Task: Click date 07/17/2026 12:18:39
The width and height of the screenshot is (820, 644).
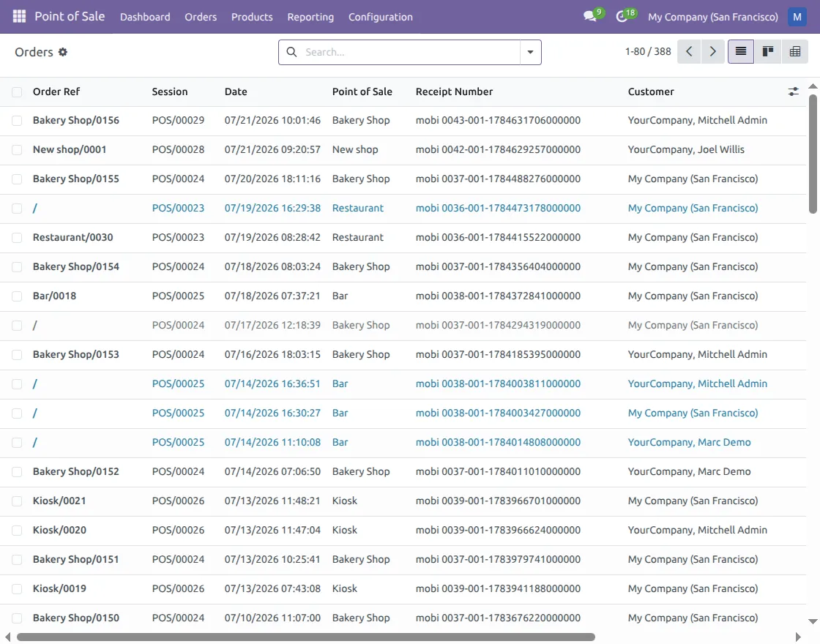Action: [x=272, y=325]
